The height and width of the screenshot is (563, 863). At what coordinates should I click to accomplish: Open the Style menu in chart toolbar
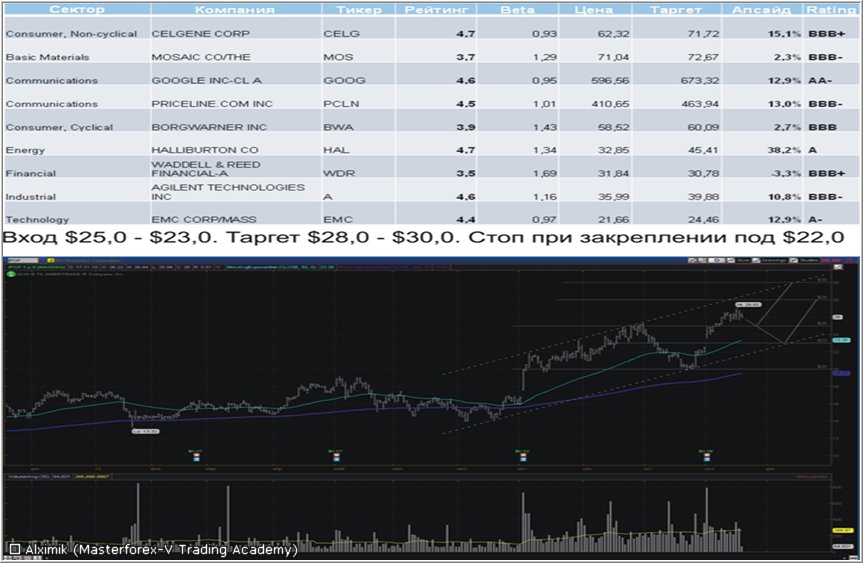739,260
